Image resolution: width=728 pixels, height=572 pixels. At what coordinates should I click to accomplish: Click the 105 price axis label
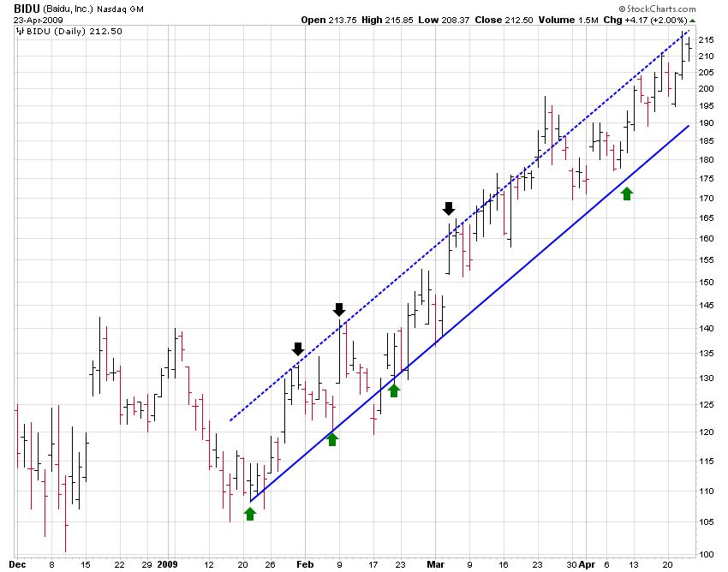pos(707,522)
